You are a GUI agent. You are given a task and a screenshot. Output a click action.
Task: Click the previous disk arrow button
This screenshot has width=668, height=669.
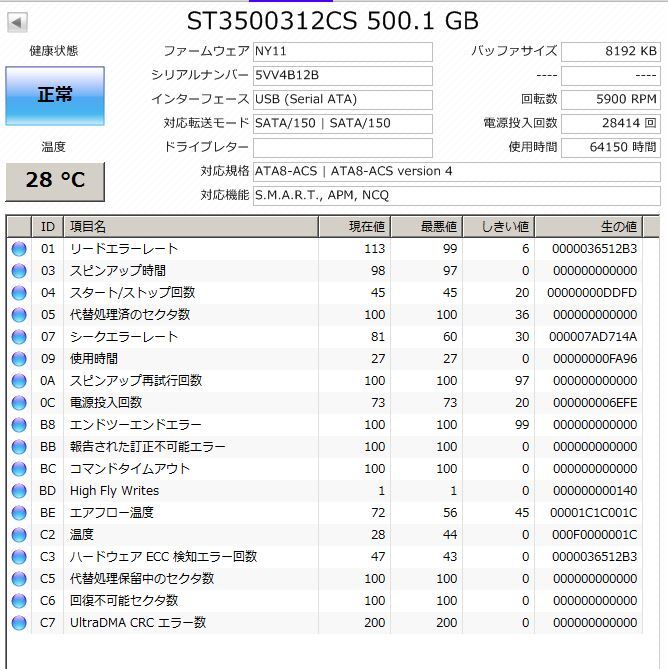(17, 23)
